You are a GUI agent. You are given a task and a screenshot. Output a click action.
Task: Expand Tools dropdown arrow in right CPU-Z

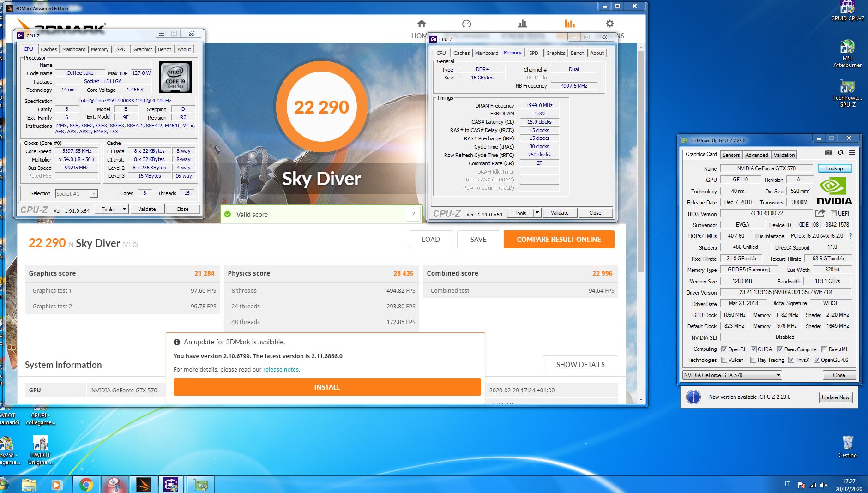coord(537,213)
